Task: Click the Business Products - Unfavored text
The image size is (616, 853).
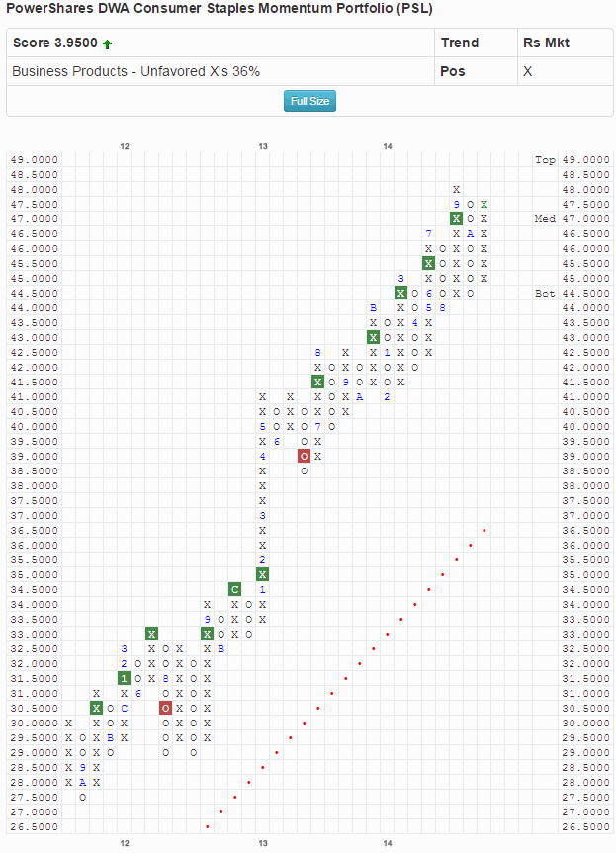Action: click(x=135, y=71)
